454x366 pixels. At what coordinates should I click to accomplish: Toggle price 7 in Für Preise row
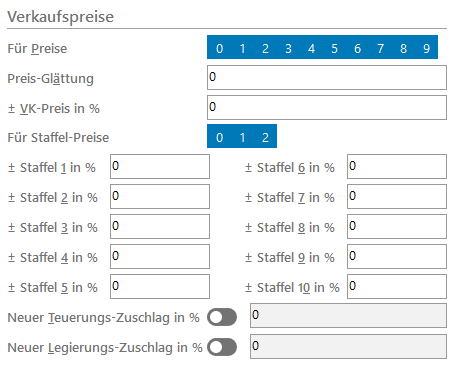point(380,47)
